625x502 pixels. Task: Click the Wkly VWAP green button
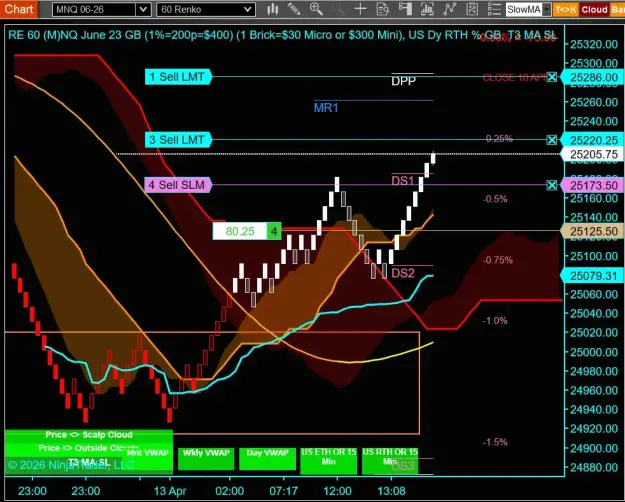click(x=206, y=458)
